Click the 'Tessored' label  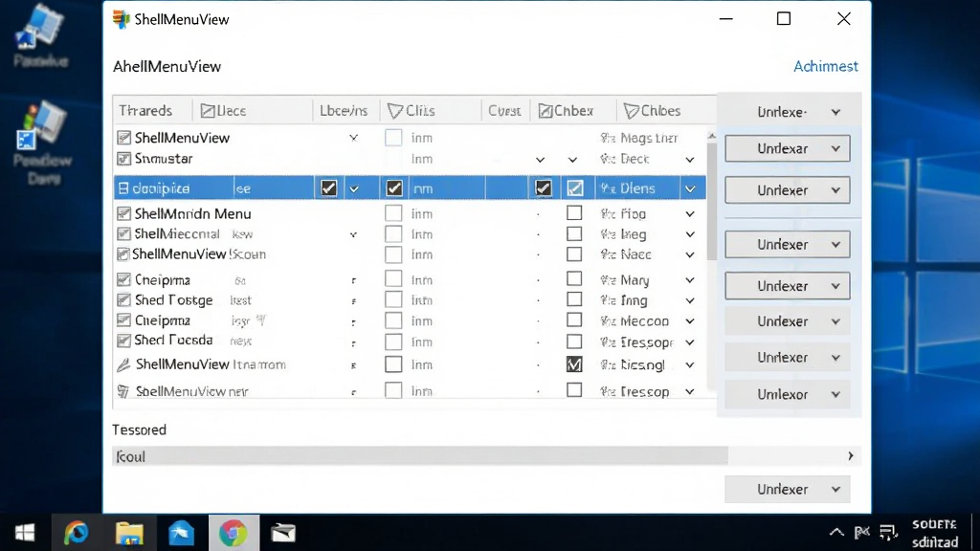[x=140, y=430]
